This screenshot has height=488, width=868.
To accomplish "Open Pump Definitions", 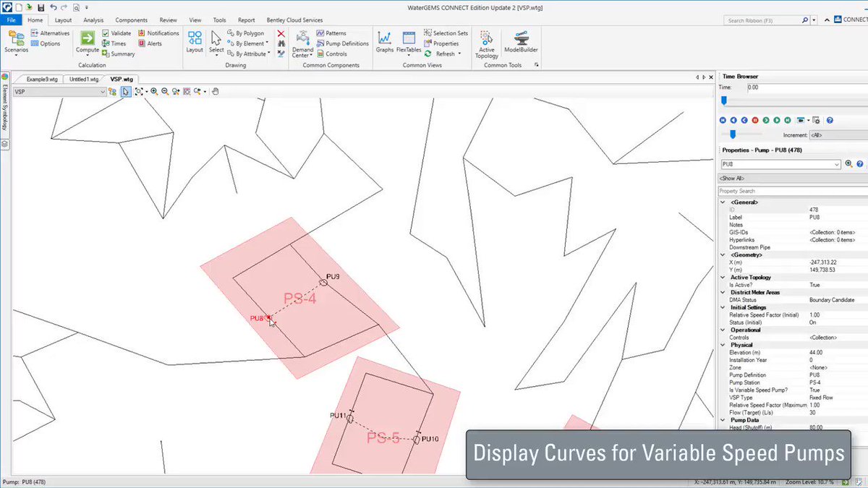I will coord(342,43).
